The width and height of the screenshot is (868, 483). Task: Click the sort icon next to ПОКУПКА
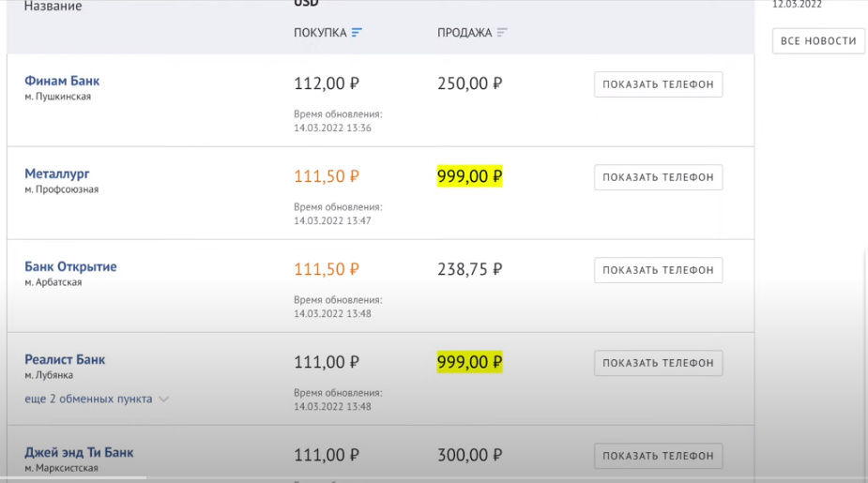pyautogui.click(x=357, y=33)
